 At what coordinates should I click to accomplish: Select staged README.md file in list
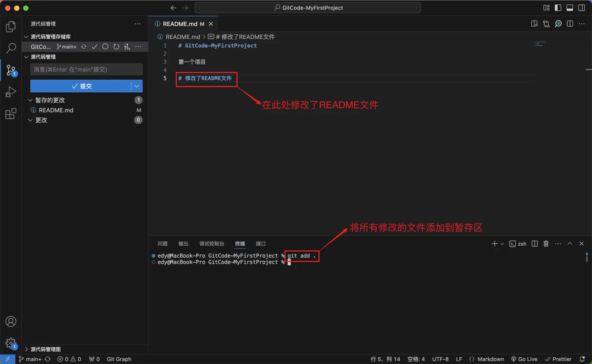56,110
